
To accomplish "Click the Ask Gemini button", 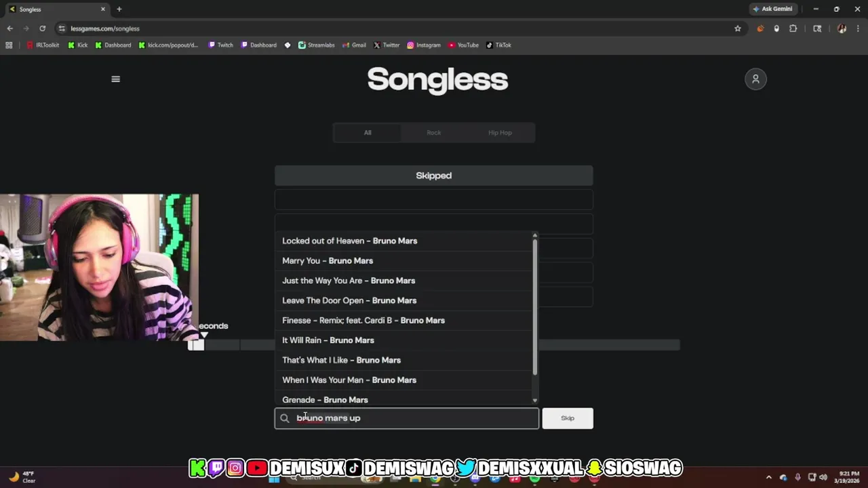I will 772,9.
